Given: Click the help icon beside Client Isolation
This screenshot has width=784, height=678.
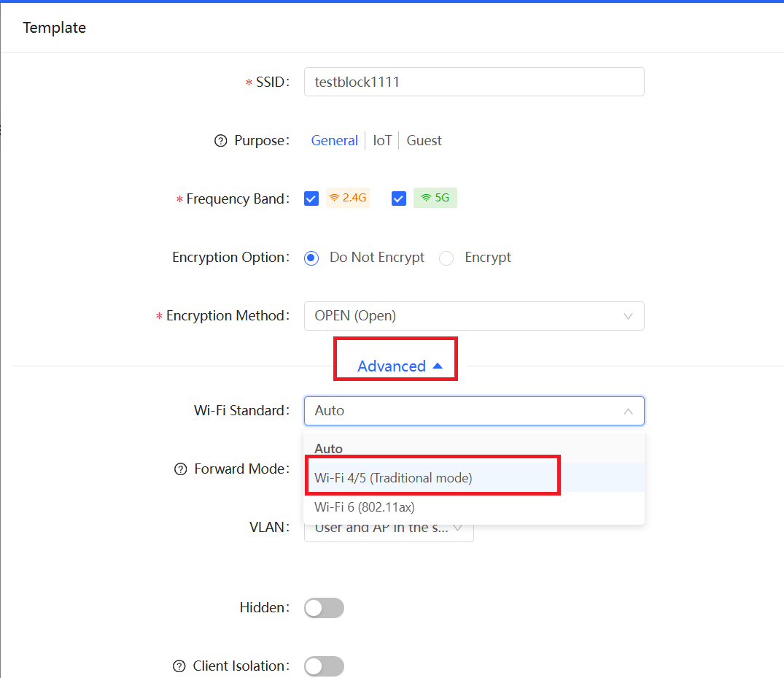Looking at the screenshot, I should [179, 666].
